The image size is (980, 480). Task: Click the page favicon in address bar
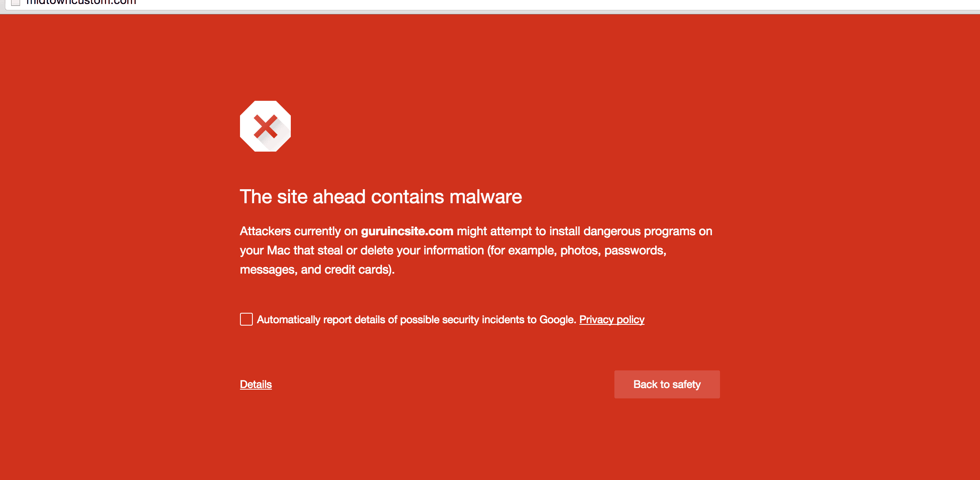(16, 2)
